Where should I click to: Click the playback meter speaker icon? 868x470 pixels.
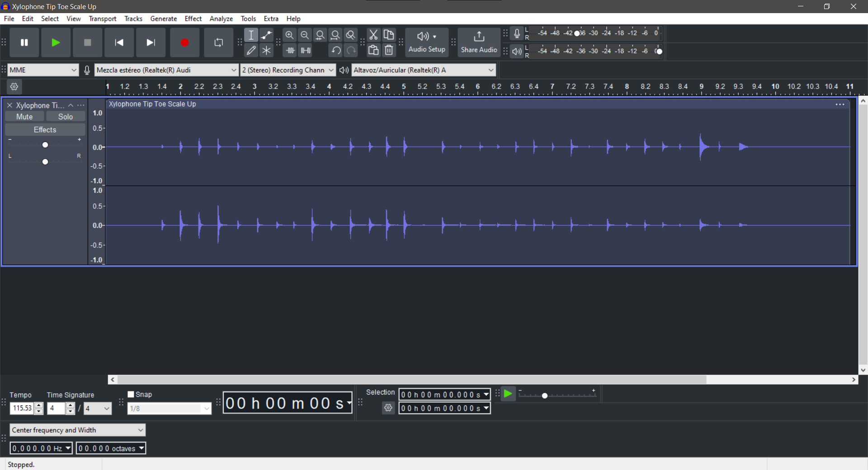coord(517,52)
